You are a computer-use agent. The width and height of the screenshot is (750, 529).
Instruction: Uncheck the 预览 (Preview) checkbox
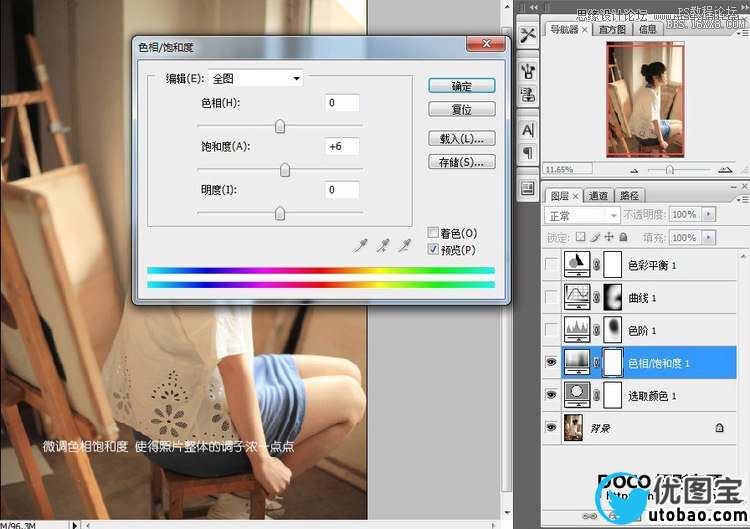click(x=433, y=249)
